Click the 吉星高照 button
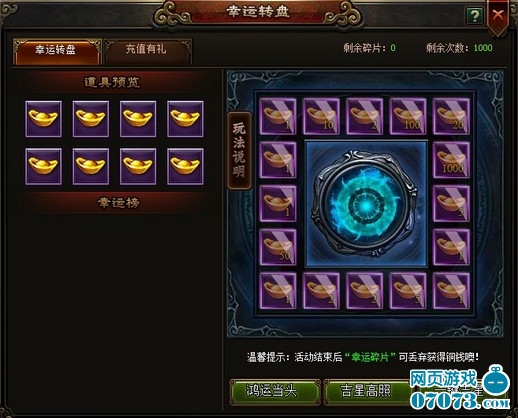518x418 pixels. [x=367, y=391]
